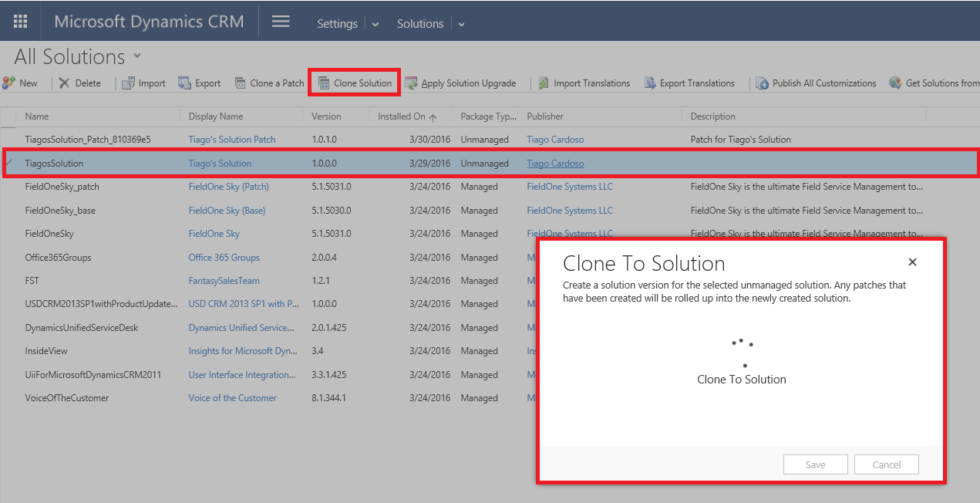Click the Delete solution toolbar icon
The image size is (980, 503).
coord(64,83)
